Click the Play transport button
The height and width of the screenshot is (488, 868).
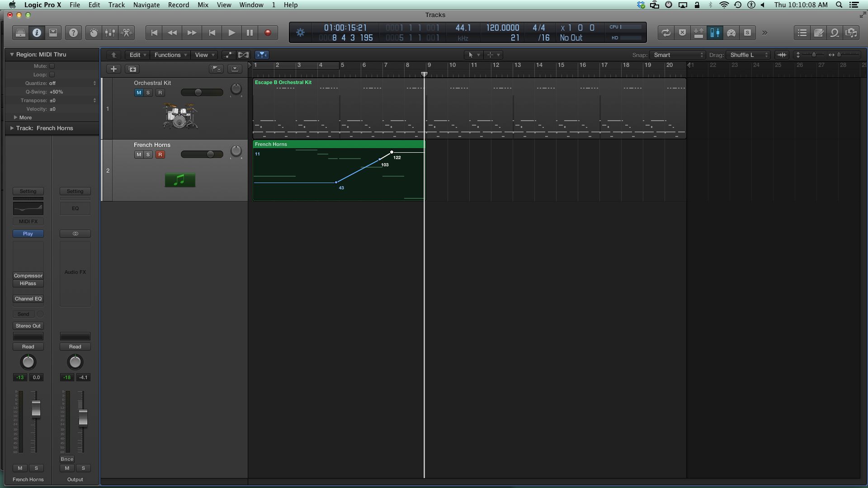[231, 33]
